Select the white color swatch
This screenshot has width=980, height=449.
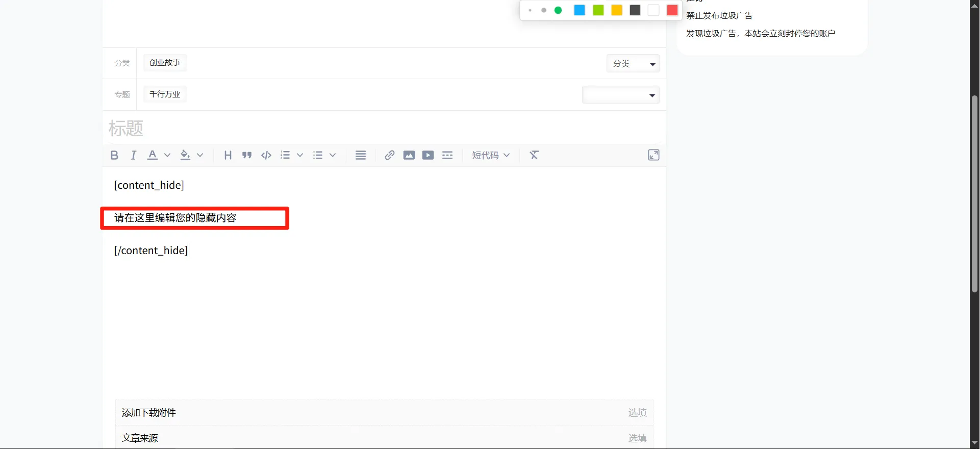pyautogui.click(x=654, y=10)
